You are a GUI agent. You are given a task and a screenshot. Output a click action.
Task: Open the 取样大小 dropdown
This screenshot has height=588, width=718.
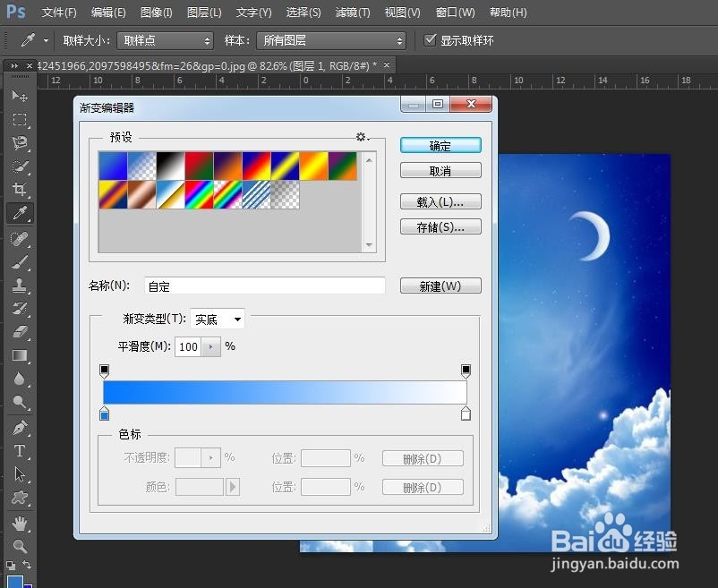pyautogui.click(x=166, y=39)
